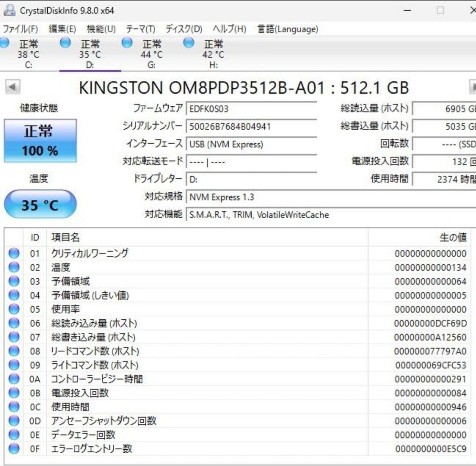Click status icon for 01 クリティカルワーニング
Viewport: 476px width, 466px height.
[14, 253]
